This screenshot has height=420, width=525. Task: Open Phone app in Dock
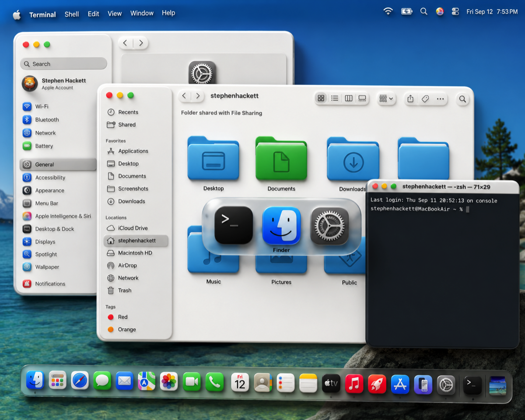pyautogui.click(x=214, y=382)
